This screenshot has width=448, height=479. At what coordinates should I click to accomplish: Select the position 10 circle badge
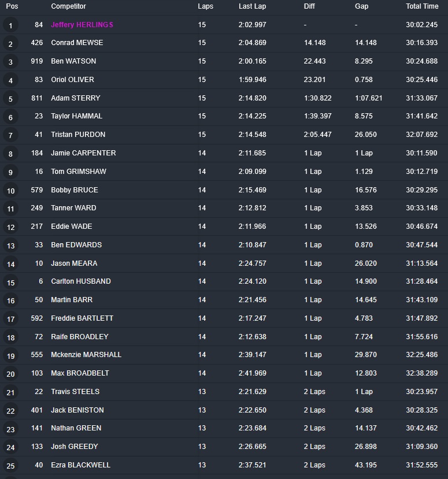(10, 191)
